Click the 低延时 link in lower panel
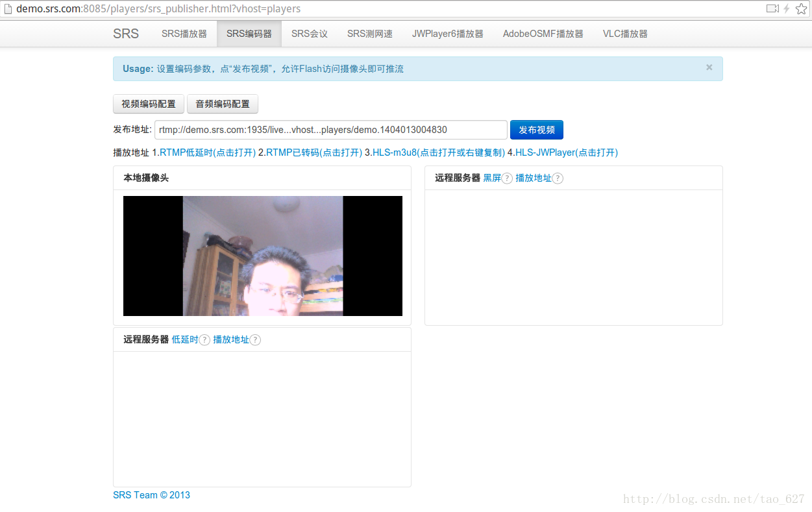Screen dimensions: 812x512 pyautogui.click(x=185, y=339)
